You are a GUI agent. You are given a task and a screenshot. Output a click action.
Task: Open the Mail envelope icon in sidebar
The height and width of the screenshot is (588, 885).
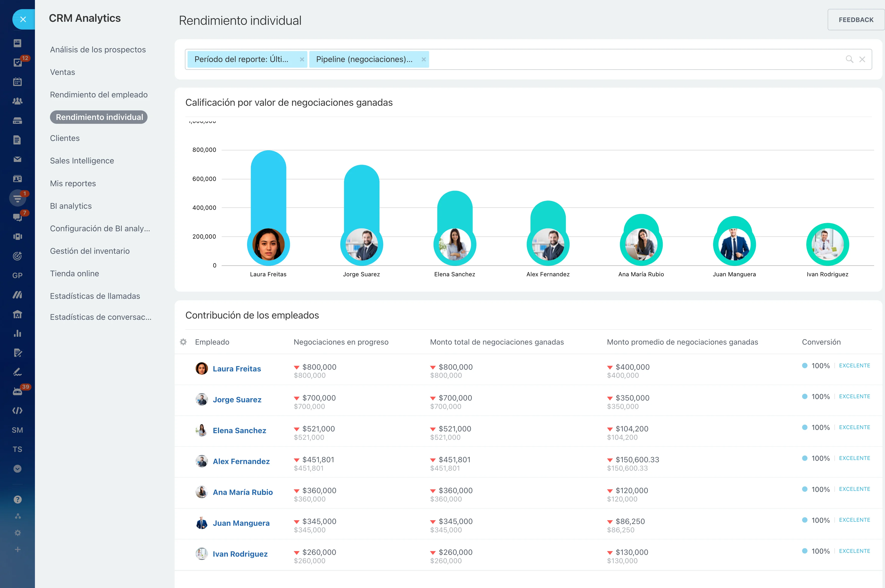click(x=17, y=159)
